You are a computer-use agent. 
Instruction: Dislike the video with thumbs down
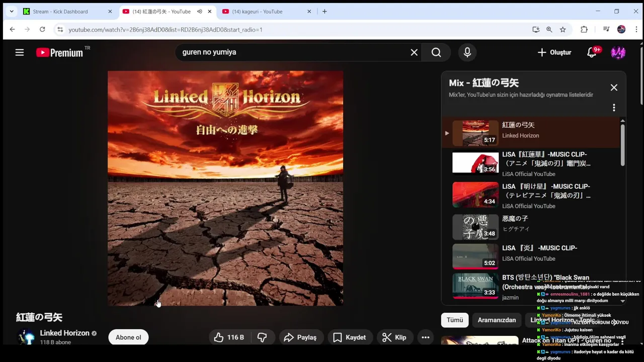point(262,337)
